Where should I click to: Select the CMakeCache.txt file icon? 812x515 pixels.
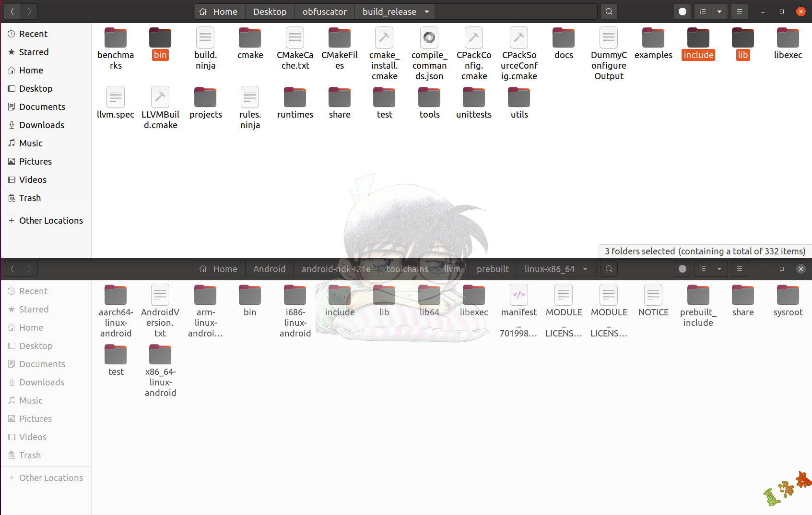click(x=295, y=38)
